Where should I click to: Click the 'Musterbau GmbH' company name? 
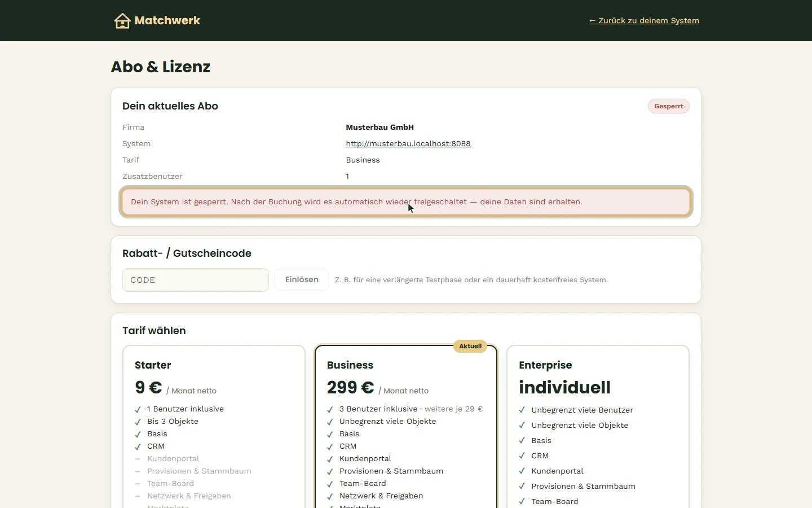380,128
